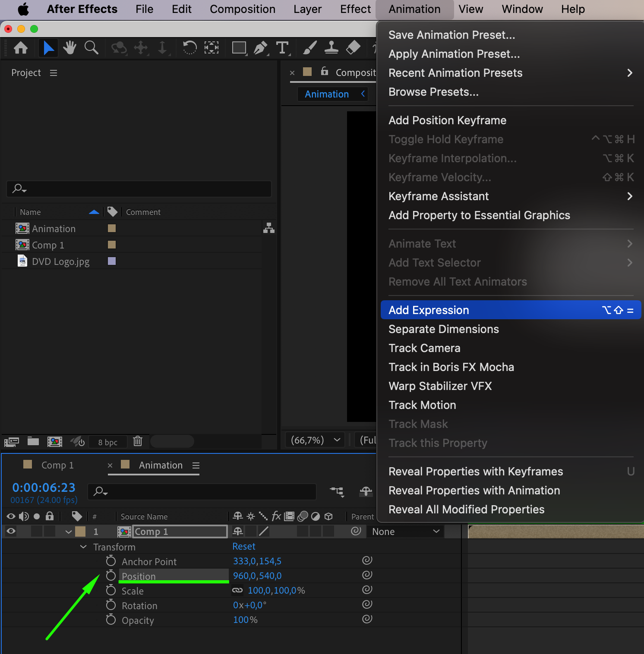Select the Pen tool
Screen dimensions: 644x654
[x=260, y=47]
